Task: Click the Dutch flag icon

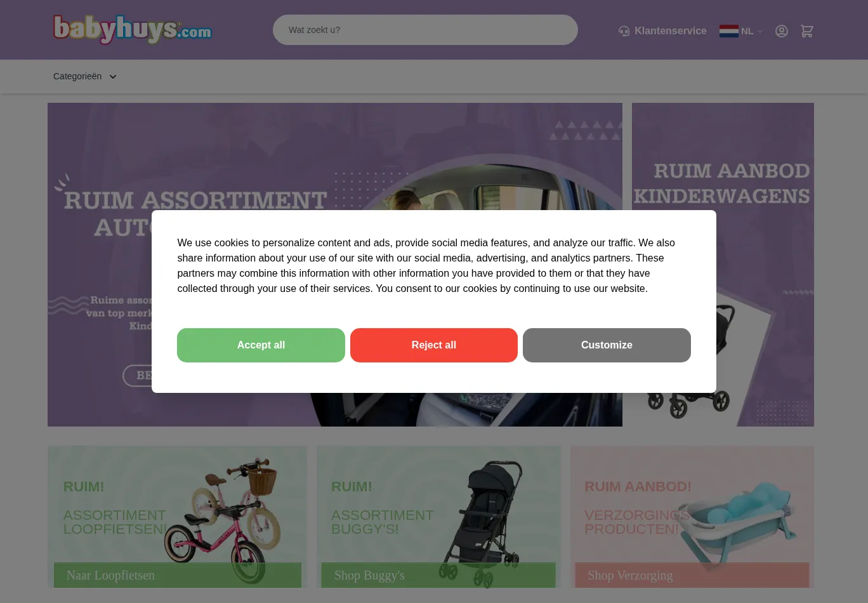Action: (x=728, y=31)
